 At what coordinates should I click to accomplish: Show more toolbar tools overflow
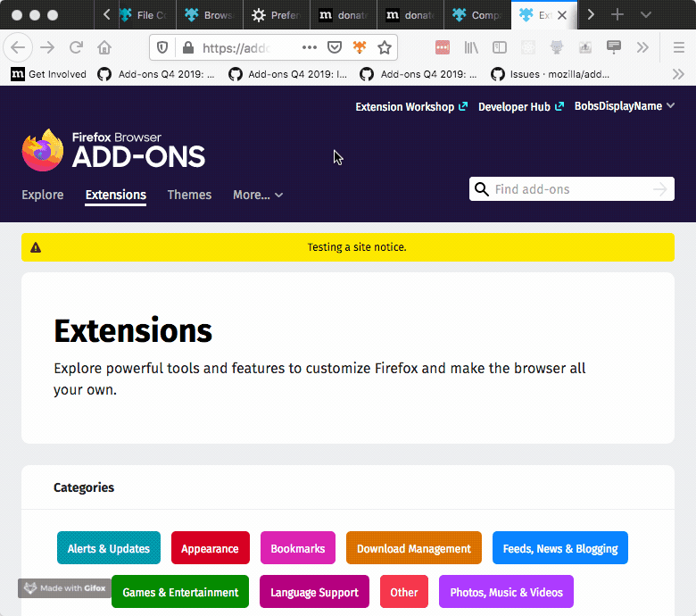[642, 47]
